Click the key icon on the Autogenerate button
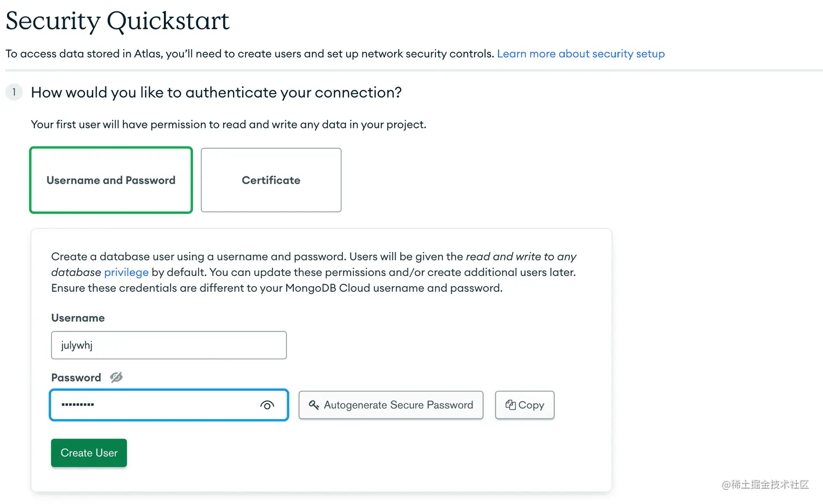This screenshot has width=823, height=504. (314, 405)
